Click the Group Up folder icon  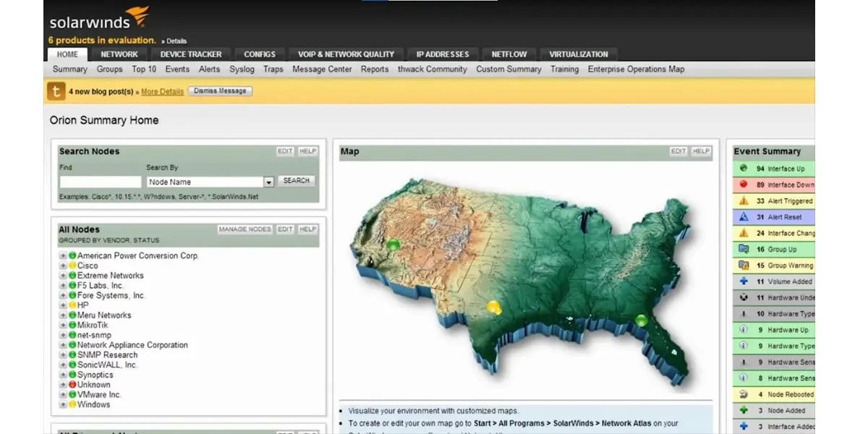click(743, 249)
